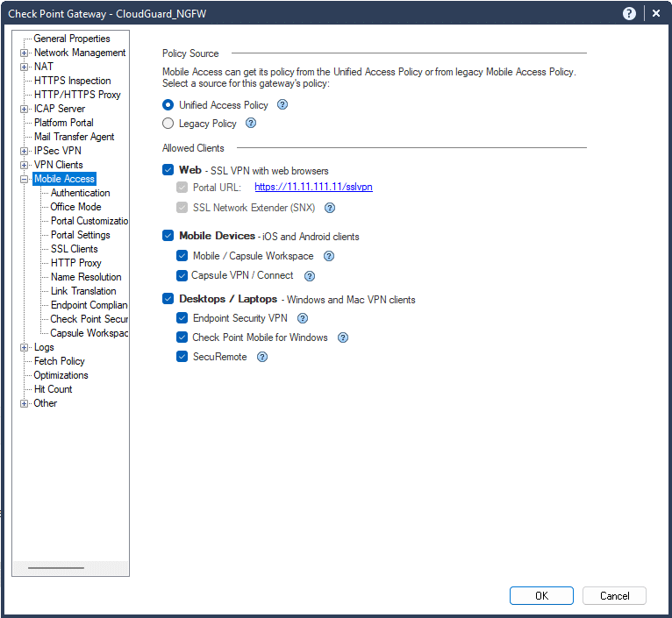The height and width of the screenshot is (618, 672).
Task: Open the title bar help question mark
Action: tap(629, 14)
